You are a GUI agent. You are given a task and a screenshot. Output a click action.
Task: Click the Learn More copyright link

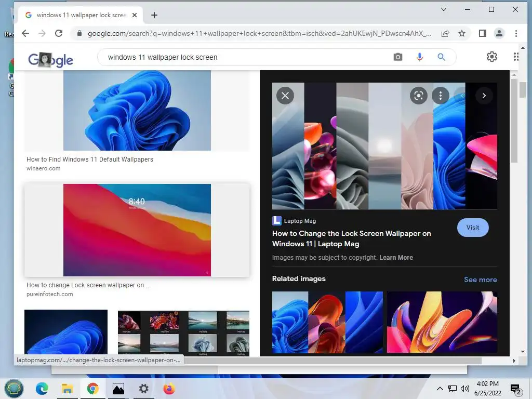click(396, 258)
